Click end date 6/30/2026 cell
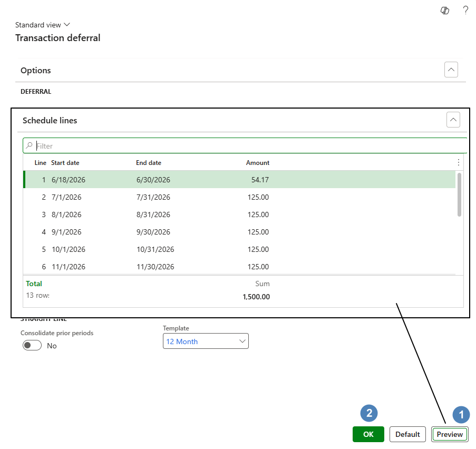This screenshot has height=449, width=476. click(153, 180)
